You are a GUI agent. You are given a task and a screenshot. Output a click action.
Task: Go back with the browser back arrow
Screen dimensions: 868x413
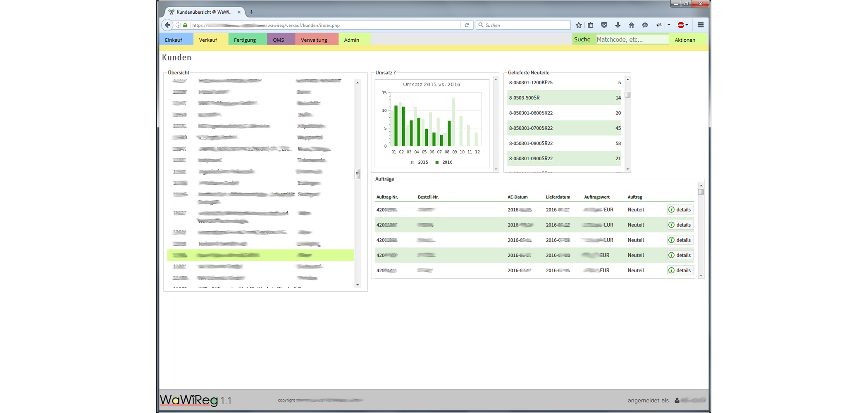point(167,25)
